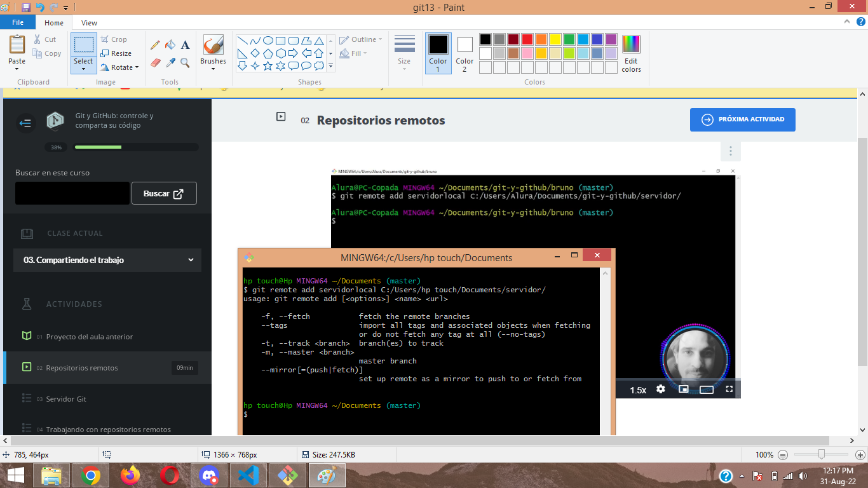Screen dimensions: 868x488
Task: Collapse the ribbon with the chevron
Action: pyautogui.click(x=846, y=22)
